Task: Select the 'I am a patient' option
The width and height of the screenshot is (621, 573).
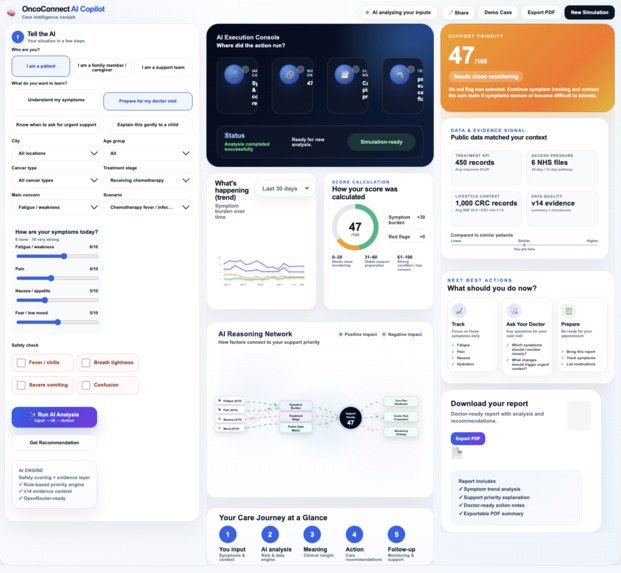Action: 41,66
